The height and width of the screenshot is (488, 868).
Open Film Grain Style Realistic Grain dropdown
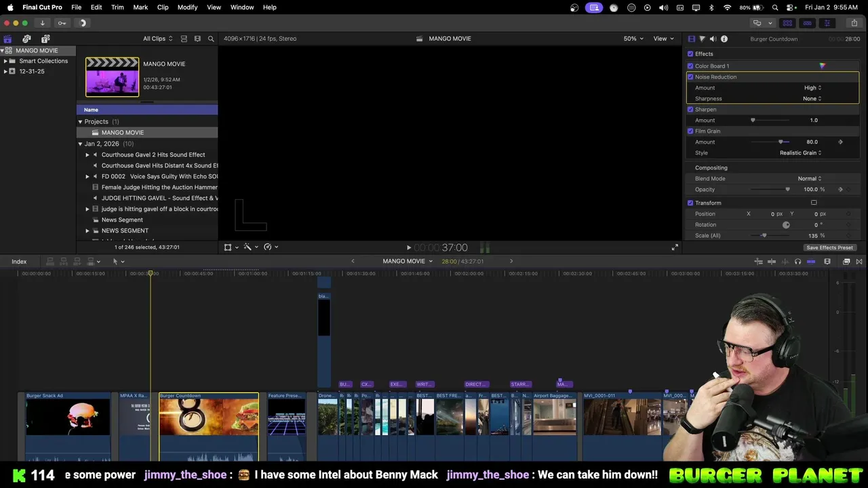(800, 152)
